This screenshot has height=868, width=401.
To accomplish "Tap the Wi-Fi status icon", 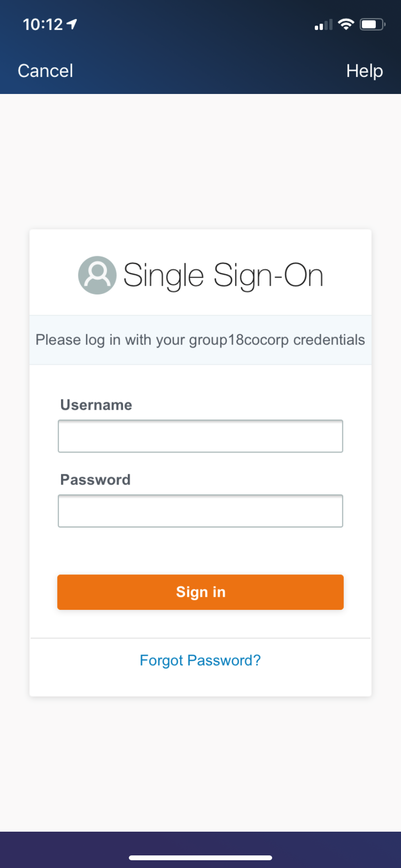I will (346, 24).
